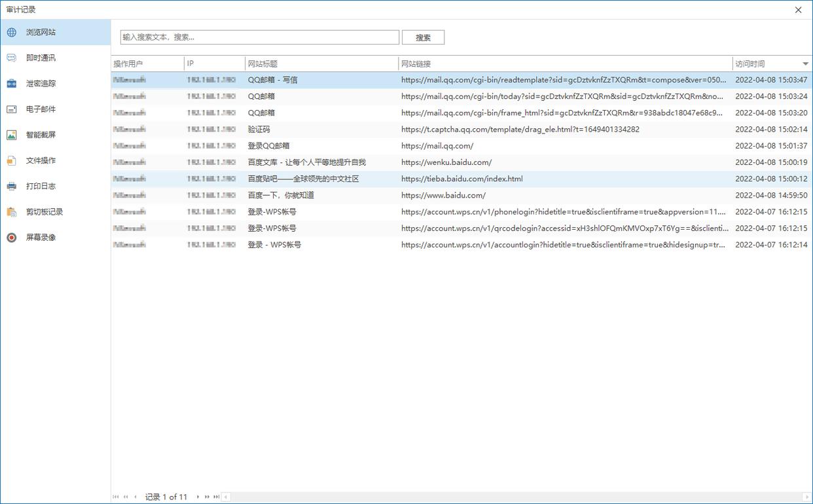The width and height of the screenshot is (813, 504).
Task: Open the 浏览网站 browsing audit section
Action: [x=41, y=32]
